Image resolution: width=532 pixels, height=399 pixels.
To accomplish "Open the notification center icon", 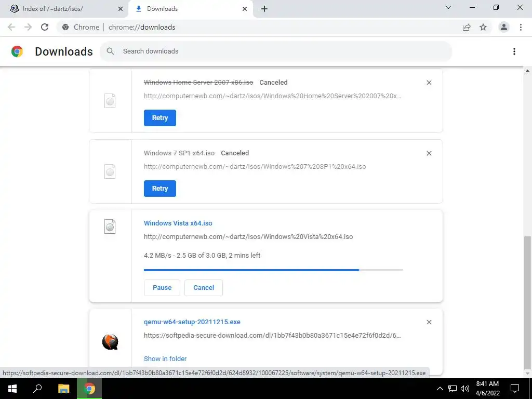I will point(515,389).
